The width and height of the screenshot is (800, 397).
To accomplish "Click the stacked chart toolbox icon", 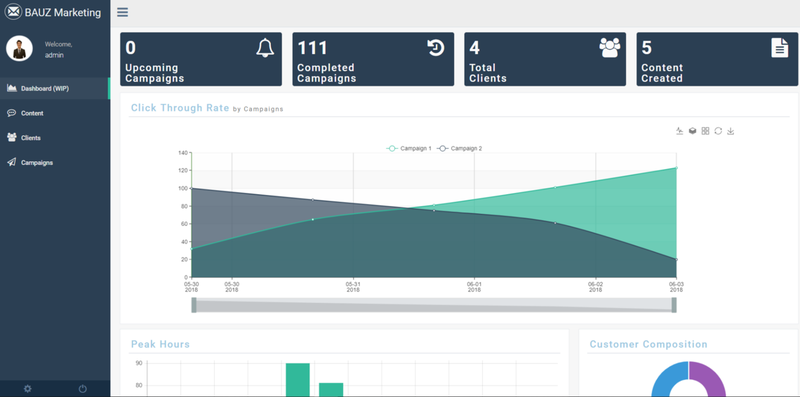I will pos(692,131).
